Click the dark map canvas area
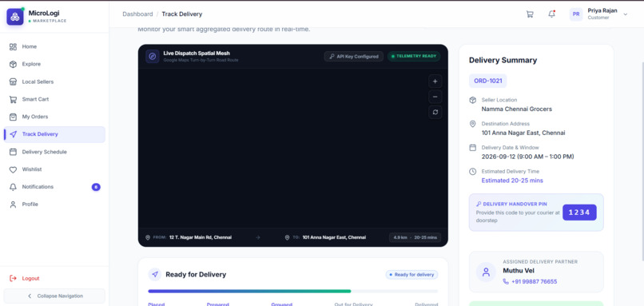This screenshot has width=644, height=306. (293, 148)
